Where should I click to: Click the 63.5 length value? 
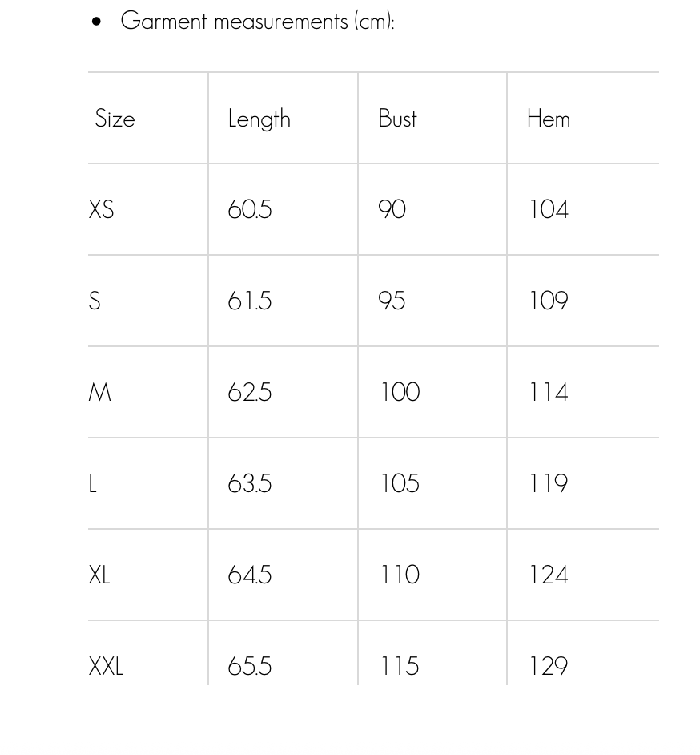pyautogui.click(x=250, y=484)
